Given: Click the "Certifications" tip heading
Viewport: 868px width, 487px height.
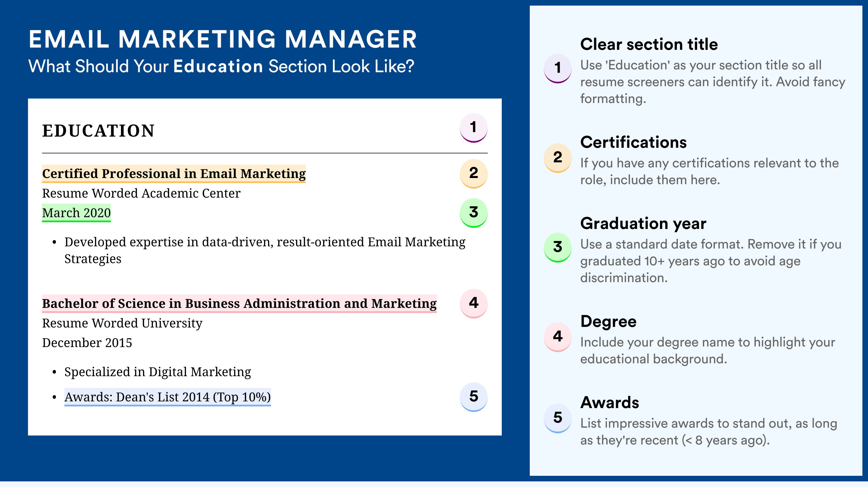Looking at the screenshot, I should click(633, 142).
